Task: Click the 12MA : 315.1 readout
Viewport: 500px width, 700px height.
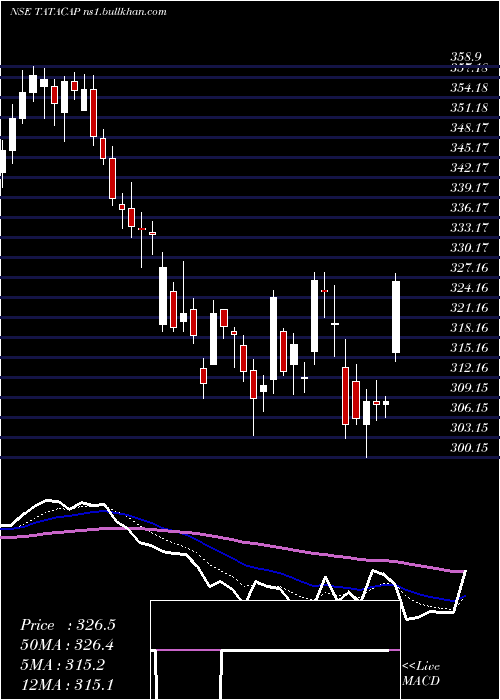Action: coord(66,684)
